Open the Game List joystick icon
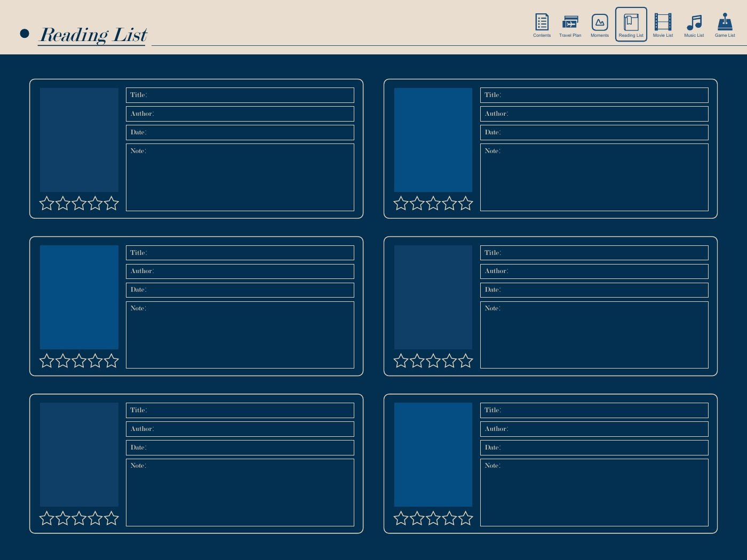 point(725,25)
